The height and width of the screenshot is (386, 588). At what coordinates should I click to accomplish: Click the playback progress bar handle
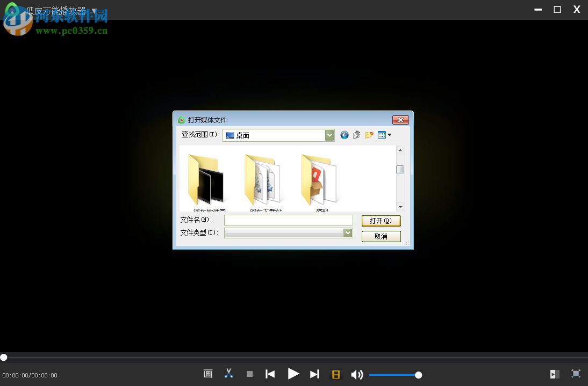[4, 357]
